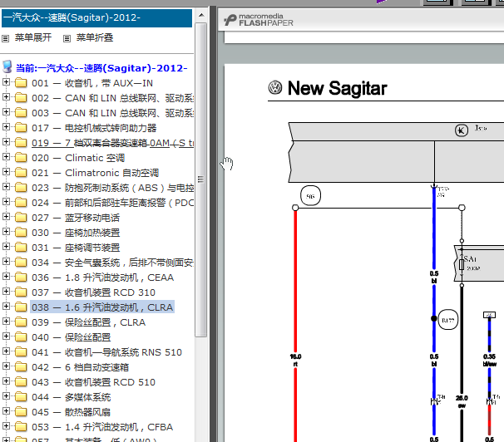Expand the 001 收音机 AUX-IN folder node

click(6, 82)
